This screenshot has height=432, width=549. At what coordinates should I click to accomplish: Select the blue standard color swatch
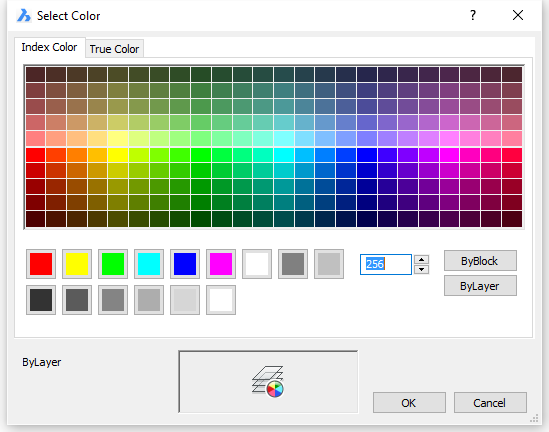[185, 264]
